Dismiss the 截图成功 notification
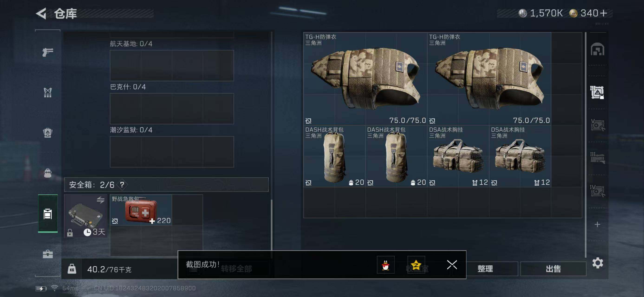This screenshot has height=297, width=644. pyautogui.click(x=452, y=265)
